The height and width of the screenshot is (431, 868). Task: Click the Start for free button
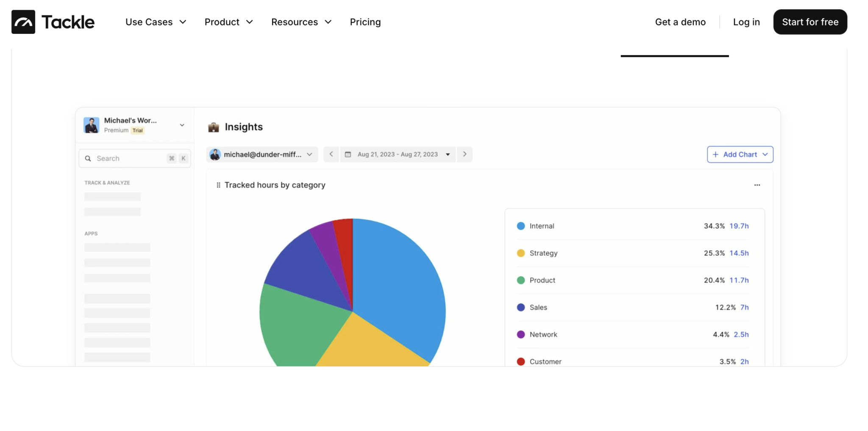click(x=810, y=22)
